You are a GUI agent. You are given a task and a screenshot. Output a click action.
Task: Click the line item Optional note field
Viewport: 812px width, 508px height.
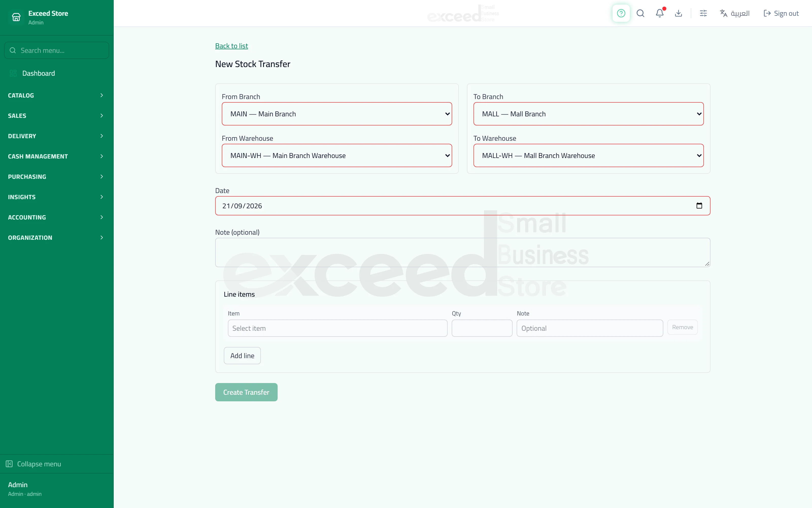[589, 328]
